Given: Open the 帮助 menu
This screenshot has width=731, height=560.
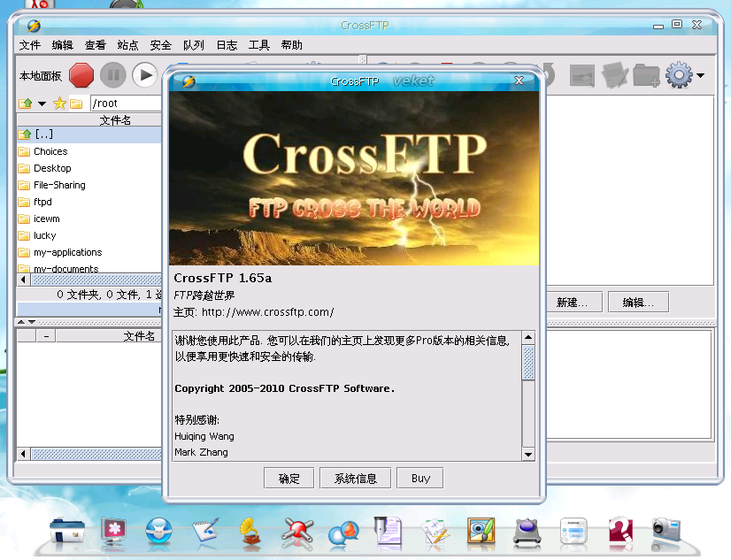Looking at the screenshot, I should pos(291,45).
